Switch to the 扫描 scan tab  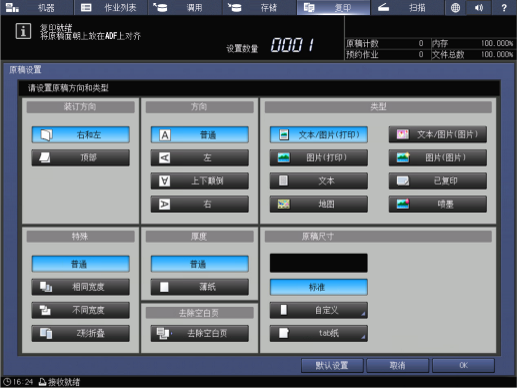point(408,7)
